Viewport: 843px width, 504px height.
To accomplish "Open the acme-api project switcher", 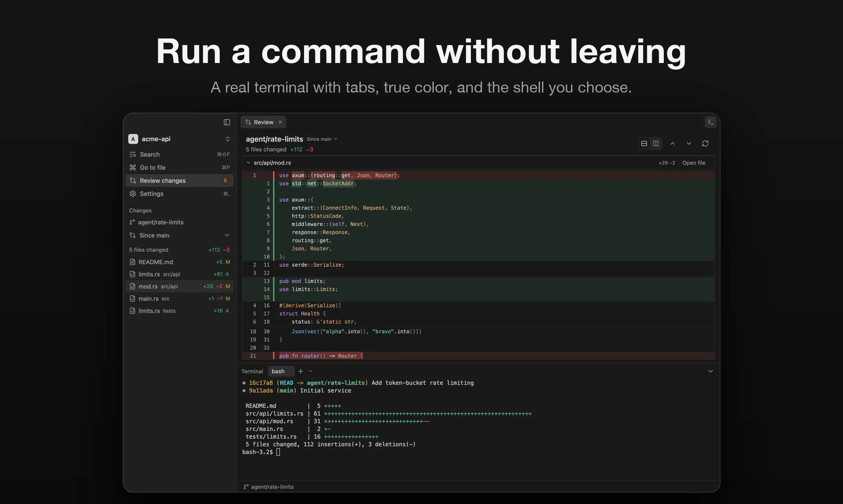I will [180, 139].
